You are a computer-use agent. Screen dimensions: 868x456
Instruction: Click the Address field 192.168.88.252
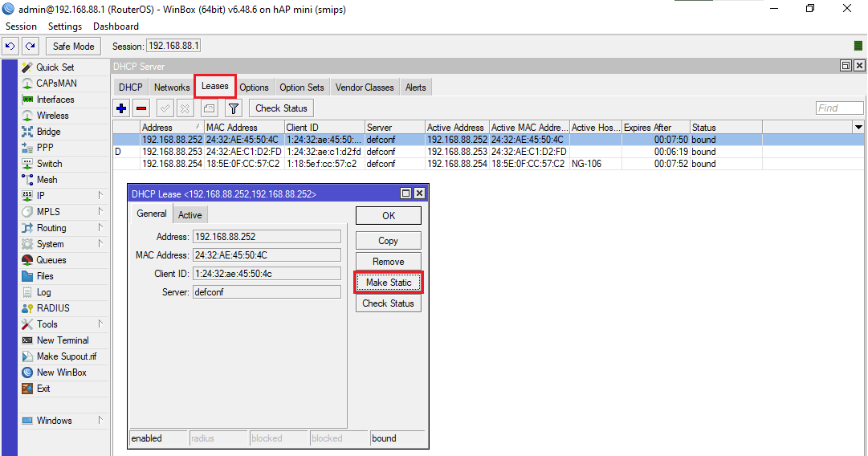click(267, 237)
